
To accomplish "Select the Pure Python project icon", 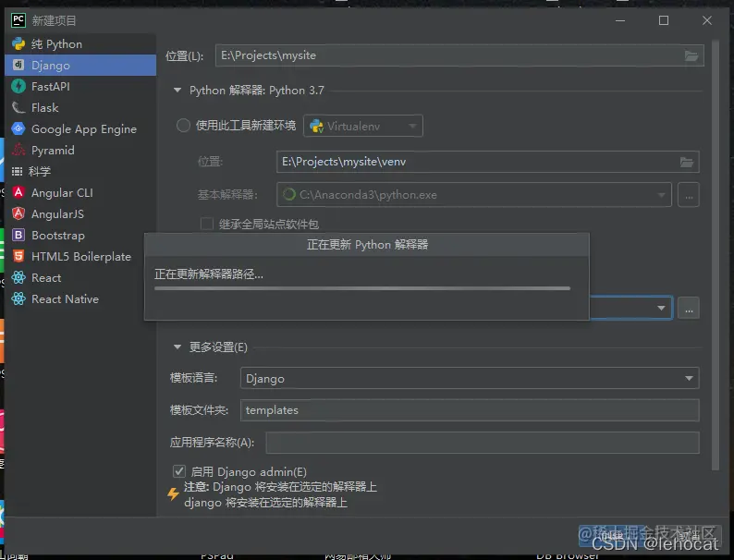I will (18, 44).
